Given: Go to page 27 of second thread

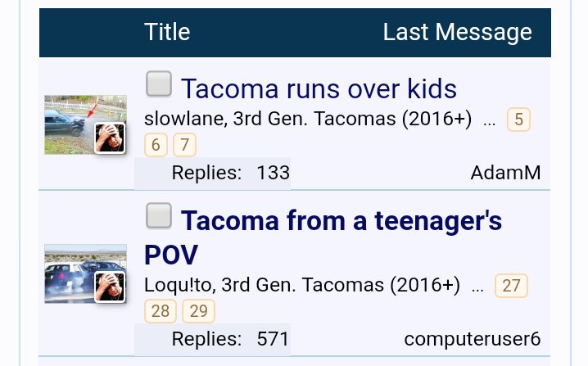Looking at the screenshot, I should coord(511,286).
